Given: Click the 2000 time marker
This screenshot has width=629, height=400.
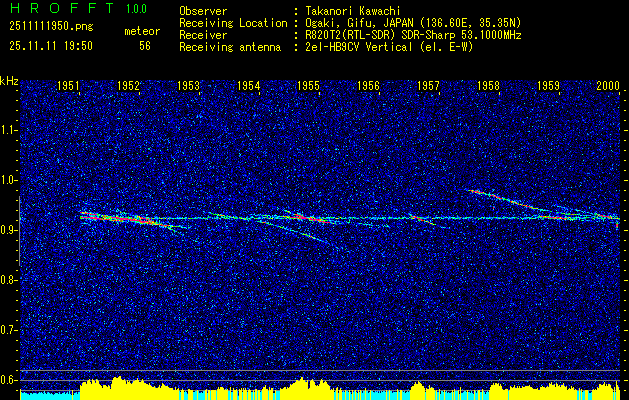Looking at the screenshot, I should [x=608, y=85].
